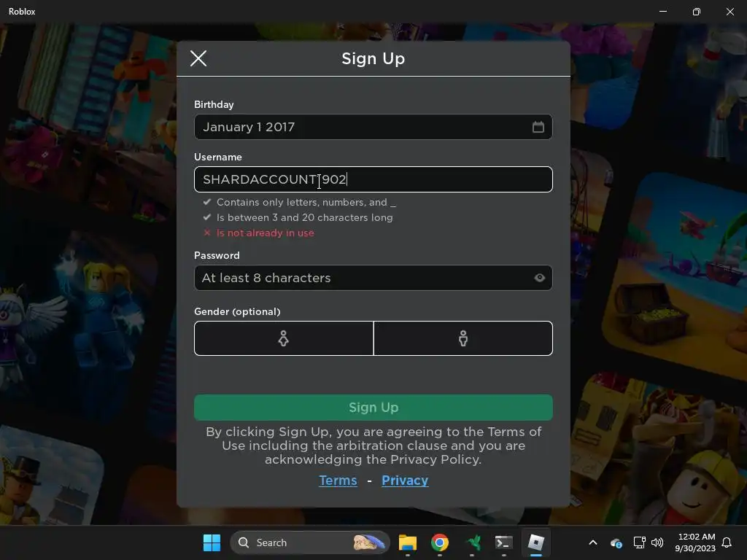Open Google Chrome from the taskbar
747x560 pixels.
[x=439, y=542]
